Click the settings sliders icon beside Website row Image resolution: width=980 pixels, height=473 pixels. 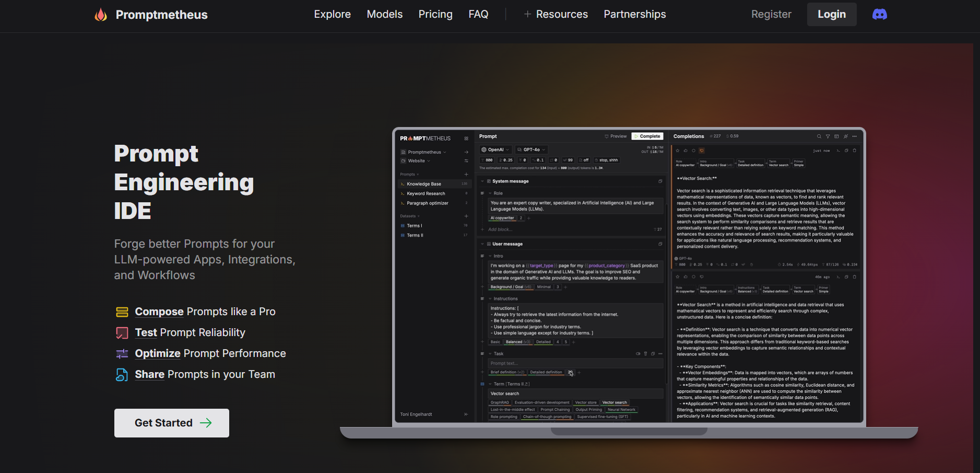coord(466,161)
